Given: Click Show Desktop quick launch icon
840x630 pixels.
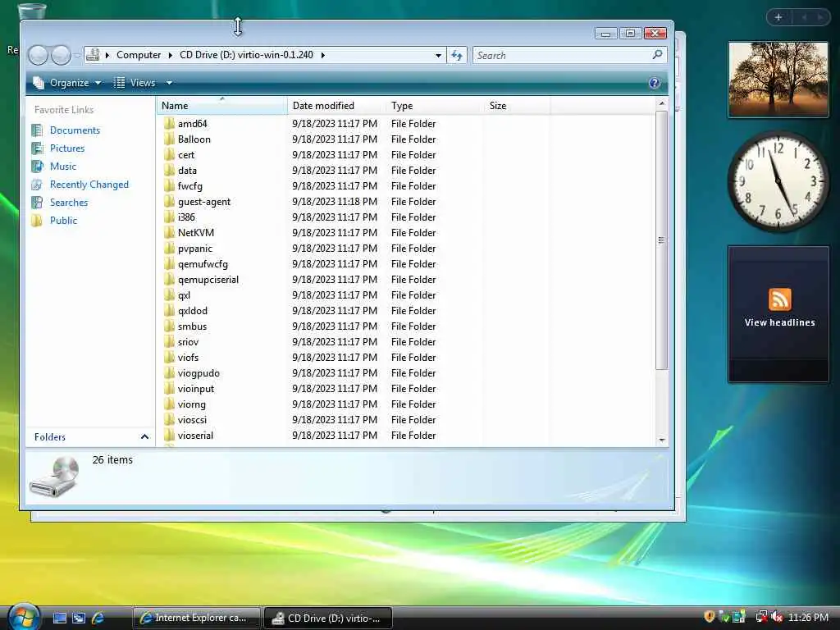Looking at the screenshot, I should 59,619.
